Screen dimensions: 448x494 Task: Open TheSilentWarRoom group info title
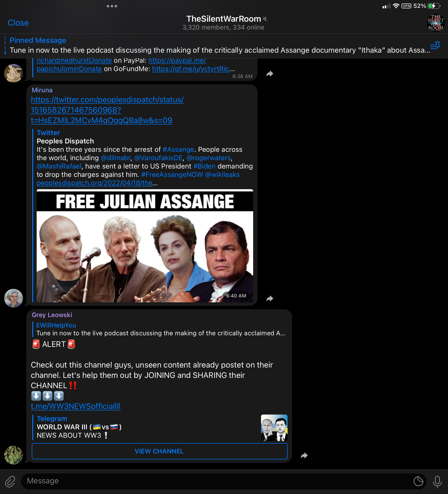click(x=224, y=19)
